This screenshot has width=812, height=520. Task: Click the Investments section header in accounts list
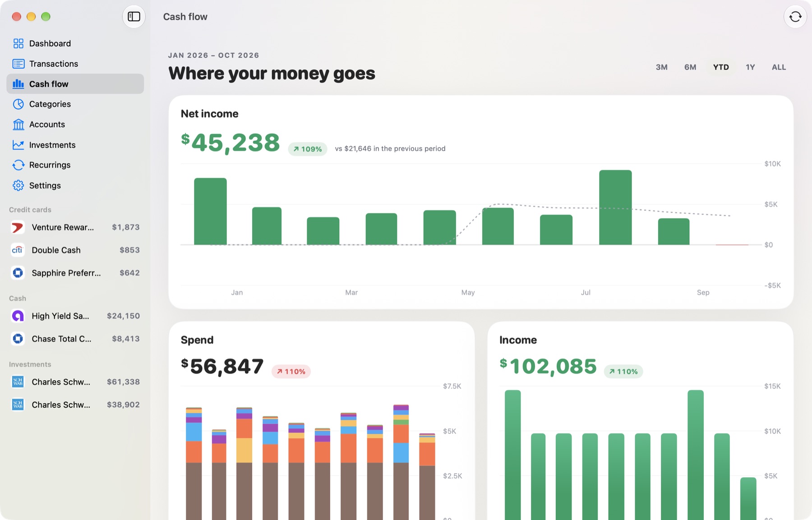(x=30, y=364)
